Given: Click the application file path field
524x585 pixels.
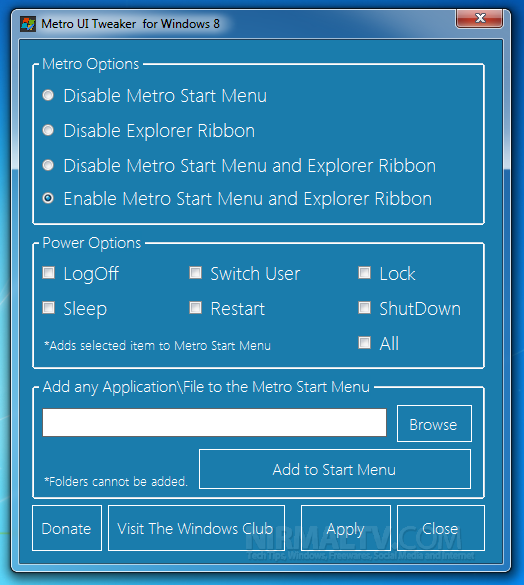Looking at the screenshot, I should click(215, 422).
